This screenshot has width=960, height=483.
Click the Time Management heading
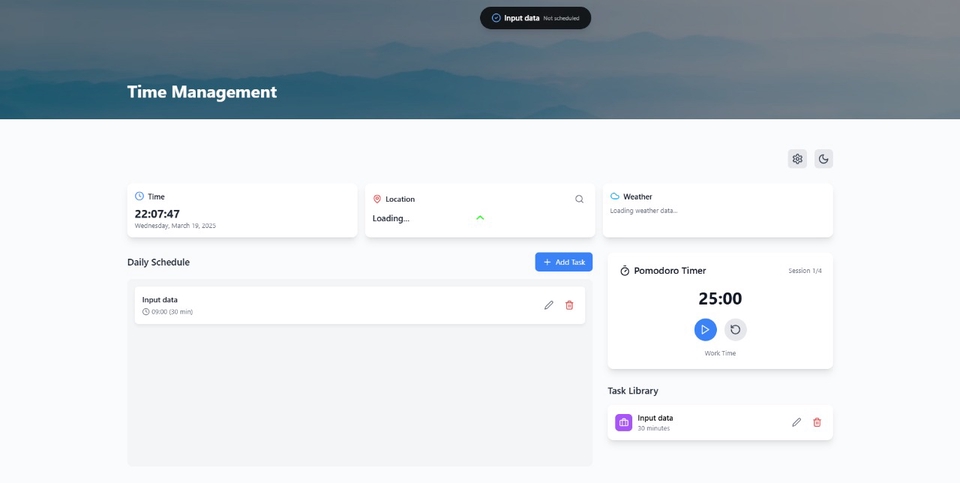coord(202,92)
